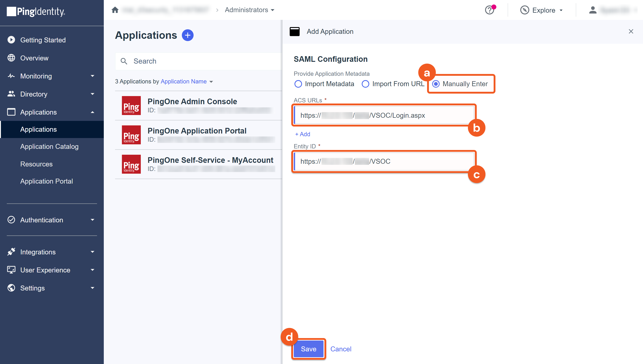Click the PingOne Admin Console logo
Screen dimensions: 643x364
point(131,106)
